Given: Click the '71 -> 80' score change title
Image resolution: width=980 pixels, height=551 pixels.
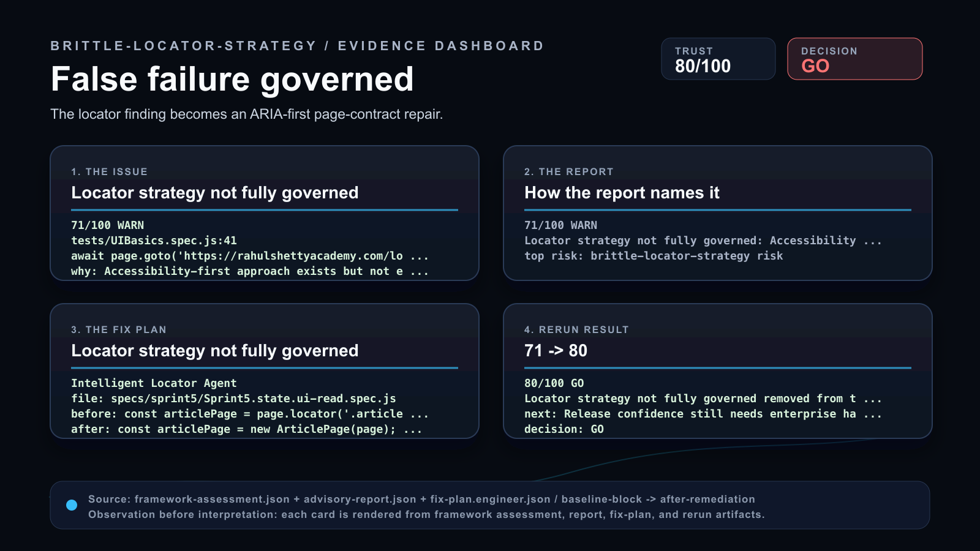Looking at the screenshot, I should click(x=556, y=351).
